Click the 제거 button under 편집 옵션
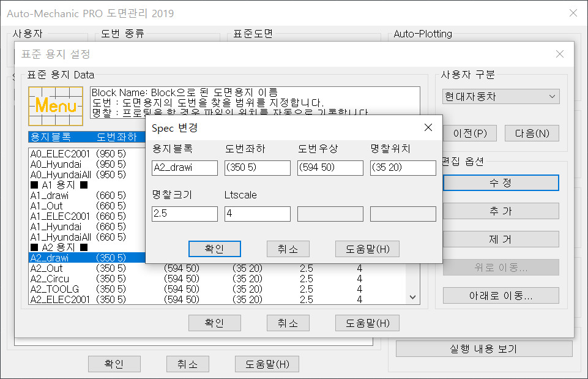The width and height of the screenshot is (588, 379). coord(501,239)
